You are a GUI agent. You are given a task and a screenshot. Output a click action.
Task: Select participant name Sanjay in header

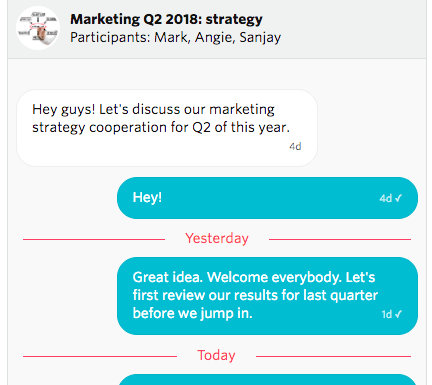click(260, 37)
